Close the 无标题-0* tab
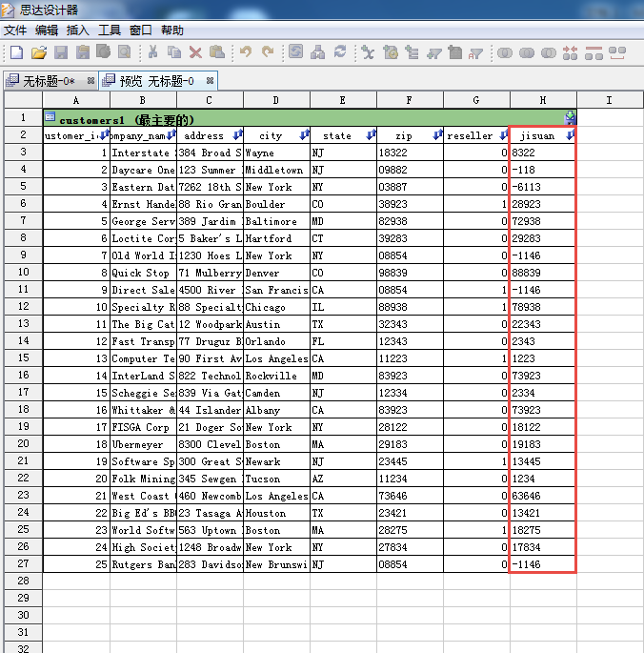This screenshot has height=653, width=644. [x=91, y=80]
